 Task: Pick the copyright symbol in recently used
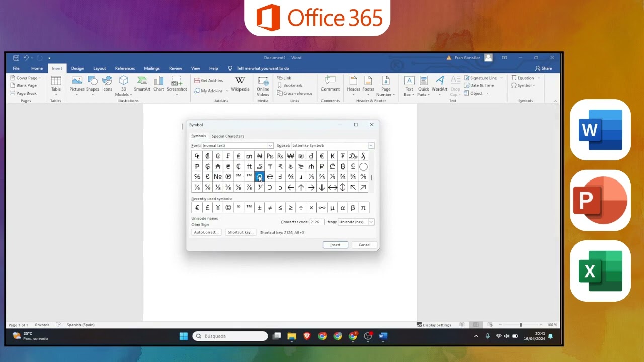click(228, 208)
